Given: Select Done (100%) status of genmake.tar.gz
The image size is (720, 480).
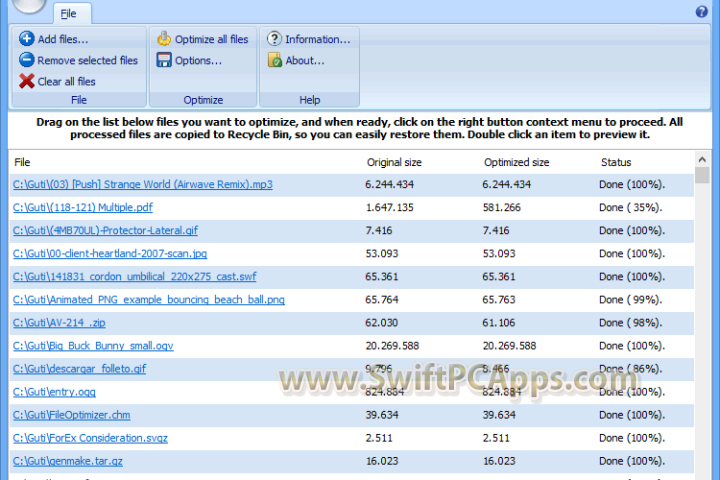Looking at the screenshot, I should click(x=632, y=461).
